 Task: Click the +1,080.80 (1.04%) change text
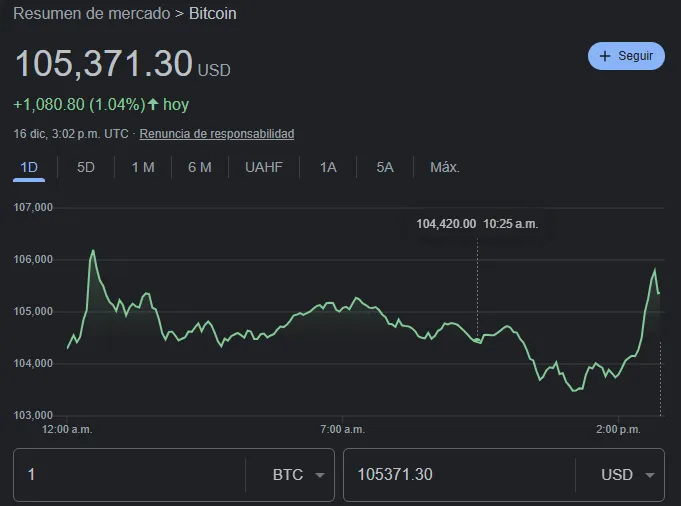(79, 104)
